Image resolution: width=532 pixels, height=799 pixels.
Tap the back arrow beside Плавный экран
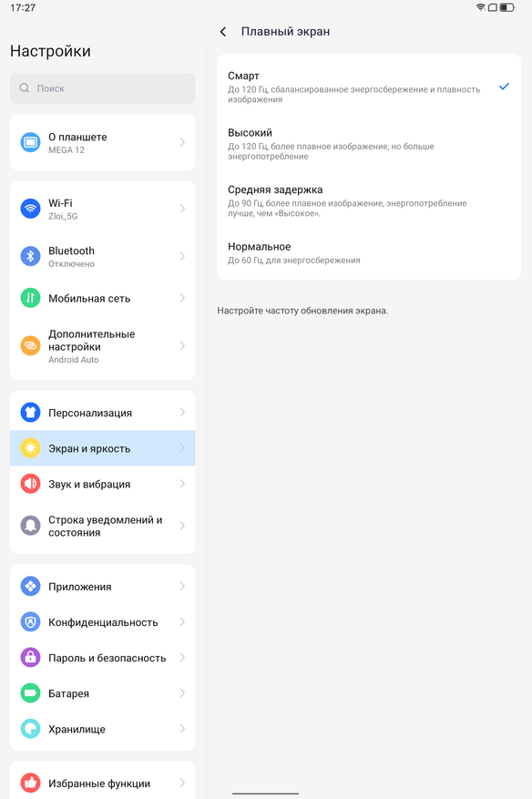222,32
